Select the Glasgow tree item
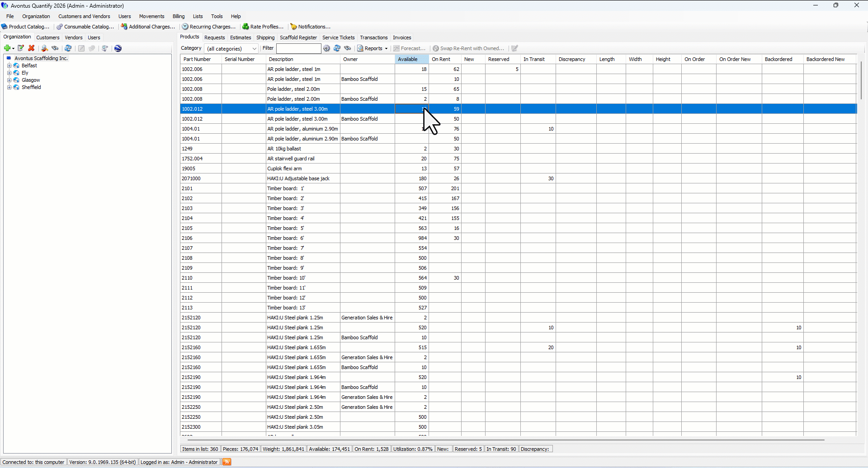 (31, 80)
